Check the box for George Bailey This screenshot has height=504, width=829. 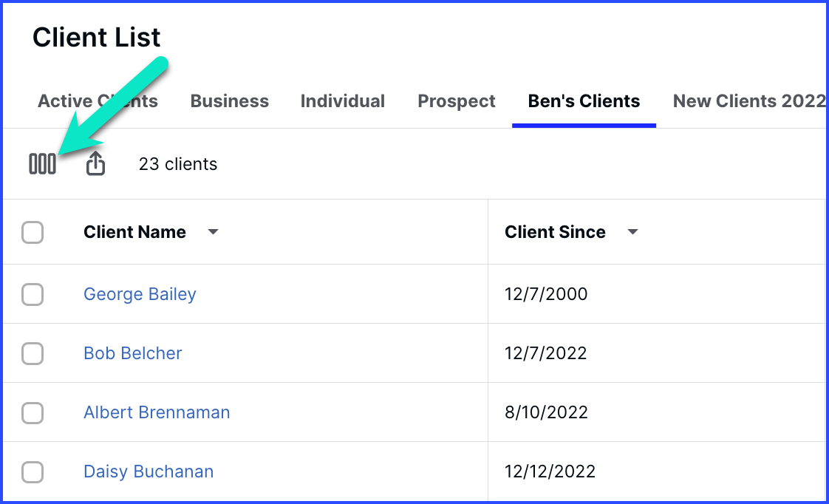click(33, 294)
